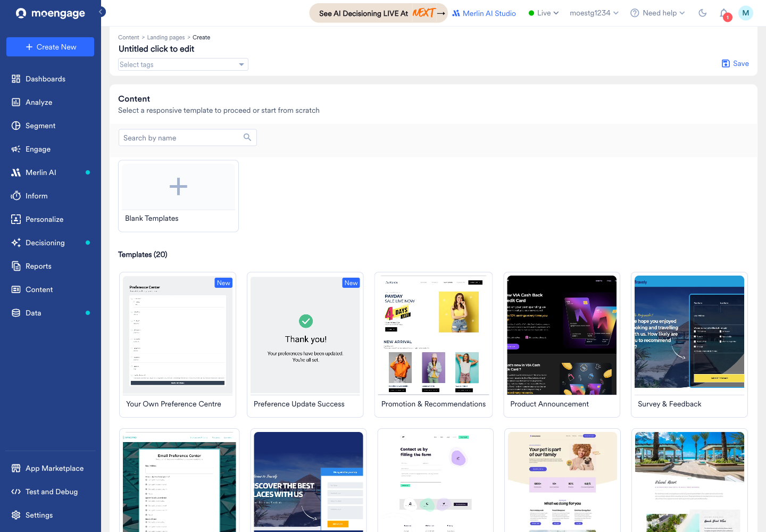Click the Save text link
Viewport: 766px width, 532px height.
(741, 63)
